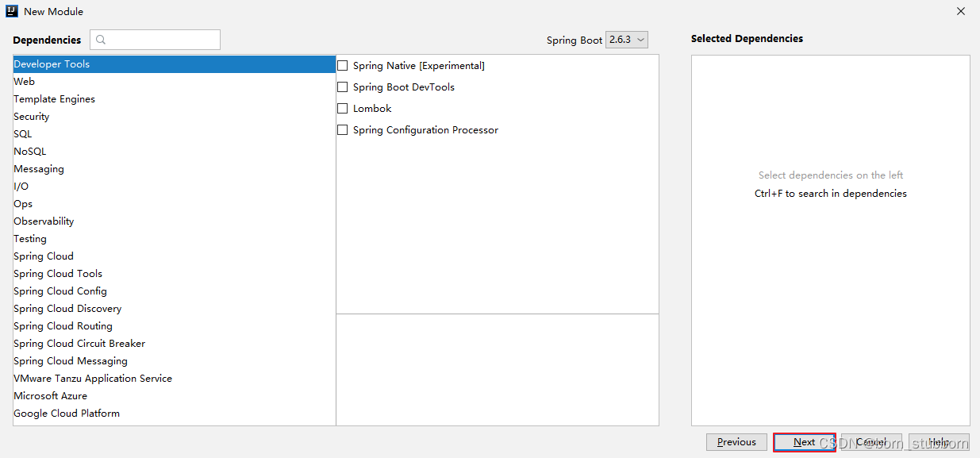Click the Previous button
The height and width of the screenshot is (458, 980).
point(736,442)
